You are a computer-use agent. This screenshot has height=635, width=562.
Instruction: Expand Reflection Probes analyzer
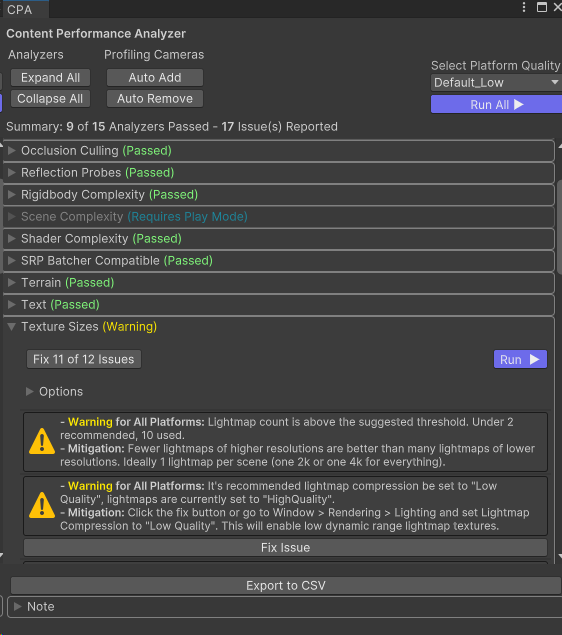[12, 173]
